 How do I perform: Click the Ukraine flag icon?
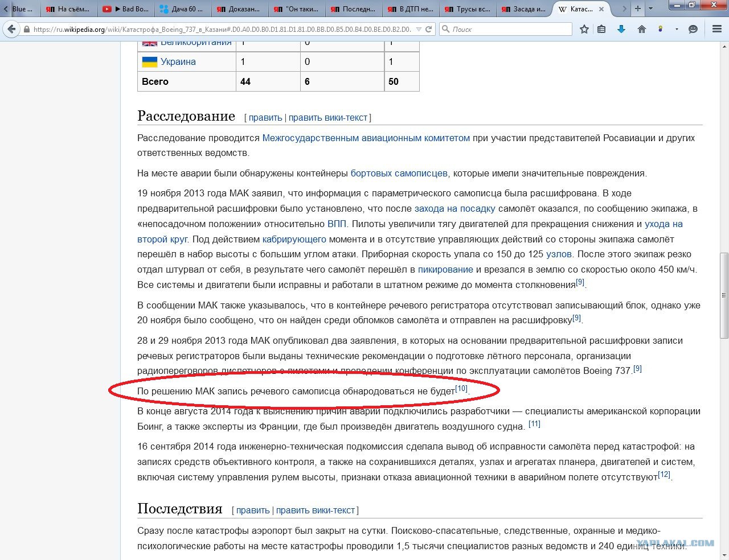click(x=149, y=61)
